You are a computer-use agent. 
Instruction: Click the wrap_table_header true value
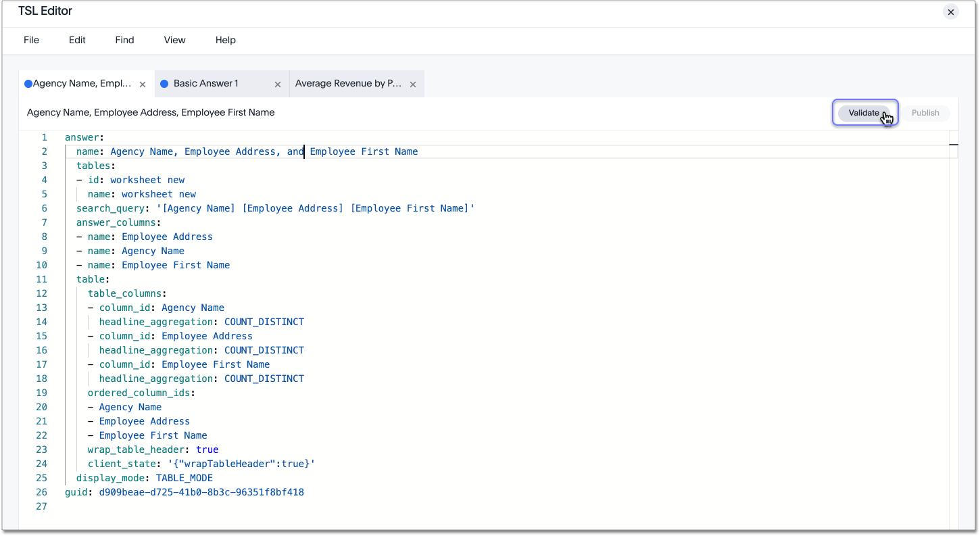[207, 449]
